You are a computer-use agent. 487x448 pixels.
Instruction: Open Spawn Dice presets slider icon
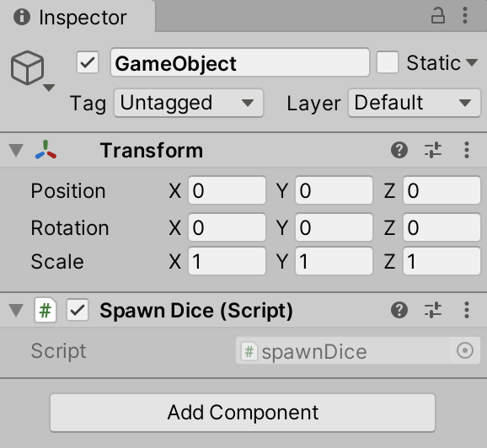pyautogui.click(x=433, y=310)
